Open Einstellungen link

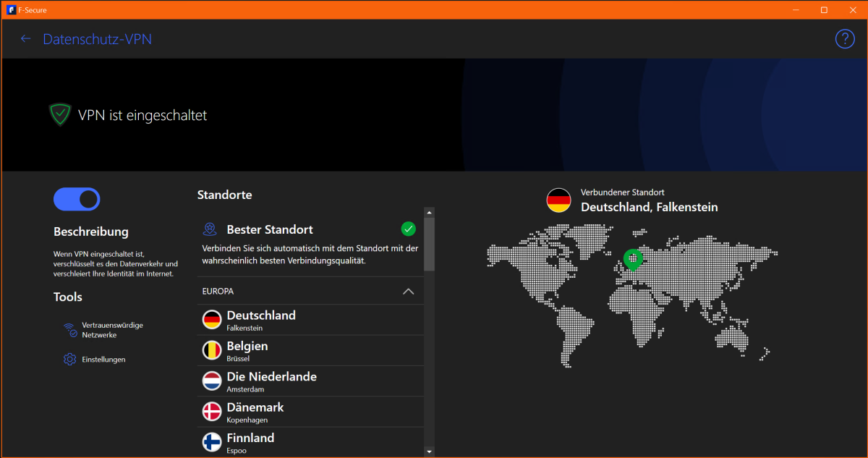pos(103,359)
